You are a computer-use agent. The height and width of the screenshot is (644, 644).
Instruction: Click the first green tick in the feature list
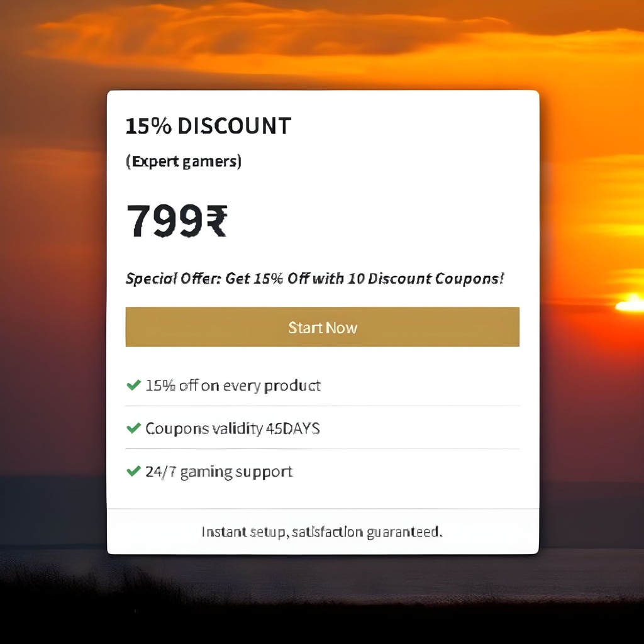click(x=133, y=386)
